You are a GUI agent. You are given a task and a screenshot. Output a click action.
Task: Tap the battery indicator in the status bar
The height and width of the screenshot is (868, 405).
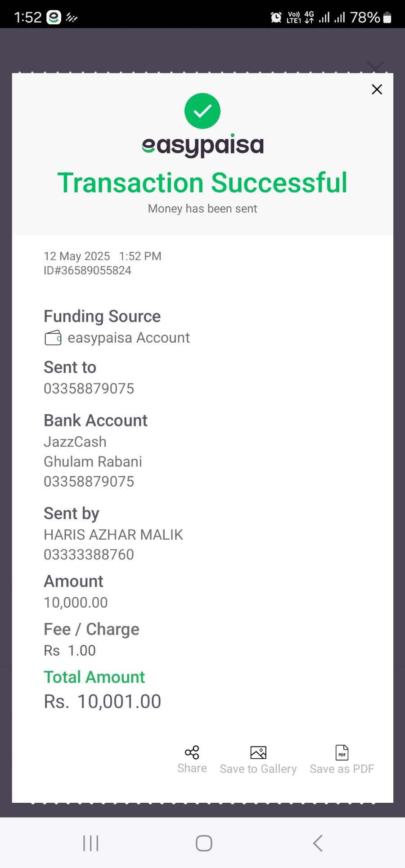[387, 18]
